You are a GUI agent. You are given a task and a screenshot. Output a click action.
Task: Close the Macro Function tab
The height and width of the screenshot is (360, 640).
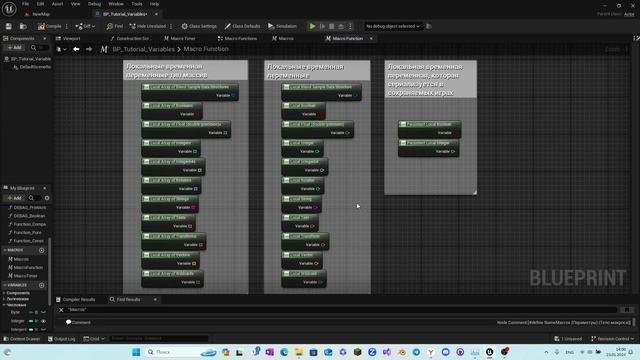click(x=371, y=38)
